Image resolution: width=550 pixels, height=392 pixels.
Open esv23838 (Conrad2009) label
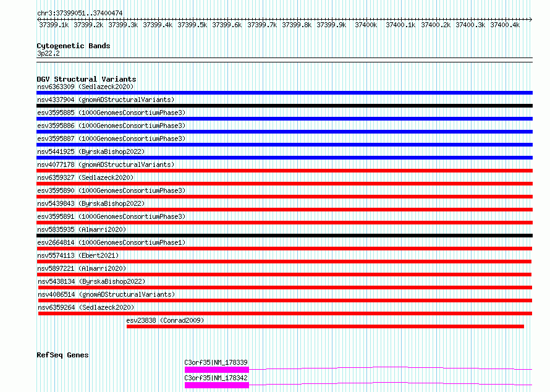[165, 320]
